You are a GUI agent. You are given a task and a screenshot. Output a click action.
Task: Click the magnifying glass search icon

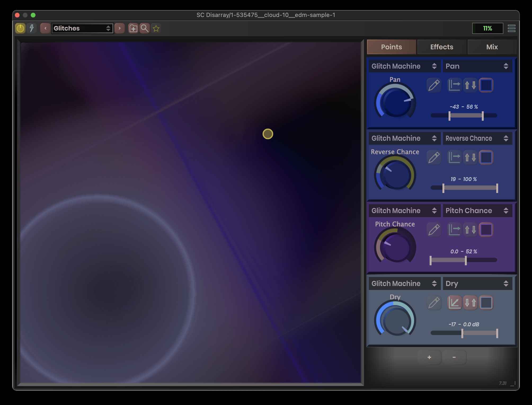(145, 28)
